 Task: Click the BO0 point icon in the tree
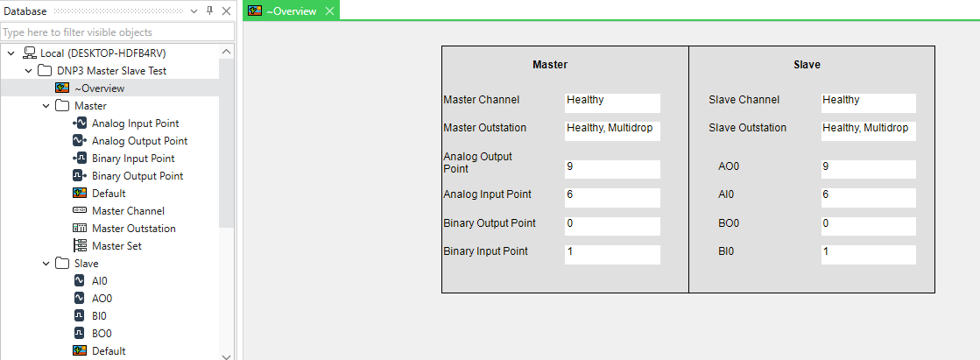coord(80,333)
